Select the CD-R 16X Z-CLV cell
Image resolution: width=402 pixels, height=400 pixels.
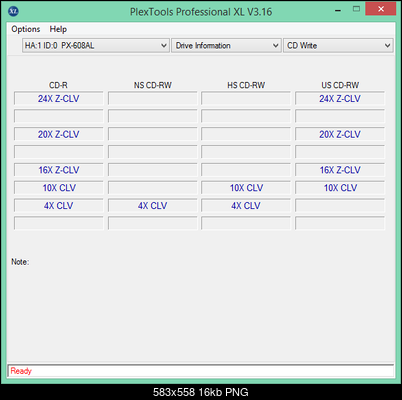coord(59,170)
